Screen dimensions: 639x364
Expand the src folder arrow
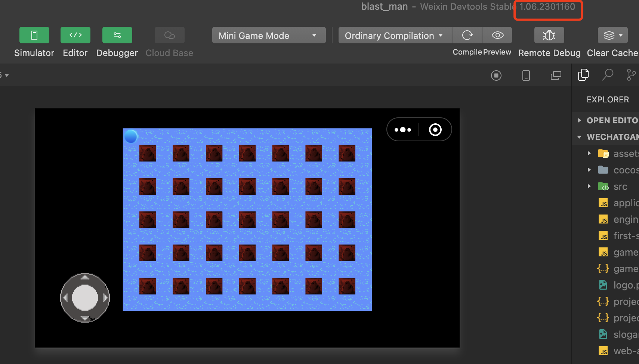point(589,186)
